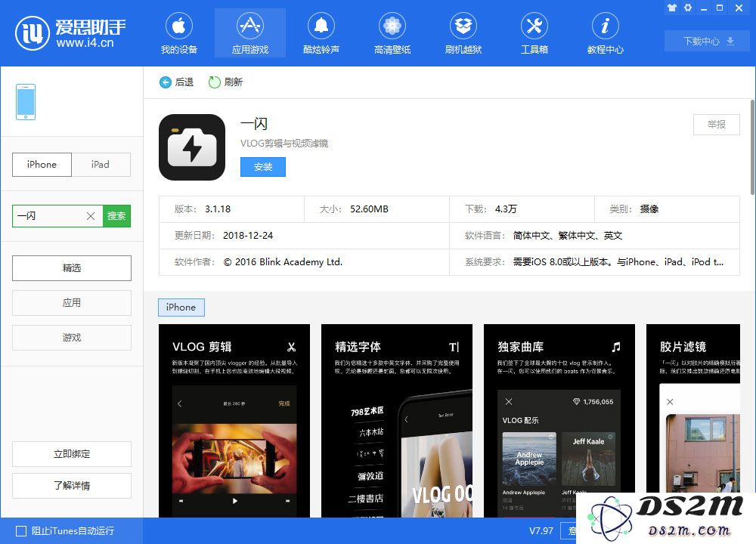
Task: Select the iPhone device tab in sidebar
Action: 42,164
